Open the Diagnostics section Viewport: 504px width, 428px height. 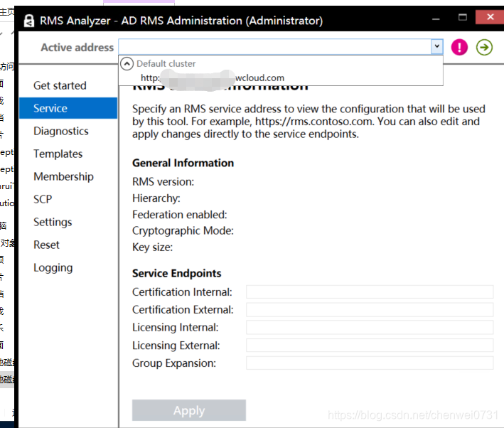(61, 131)
